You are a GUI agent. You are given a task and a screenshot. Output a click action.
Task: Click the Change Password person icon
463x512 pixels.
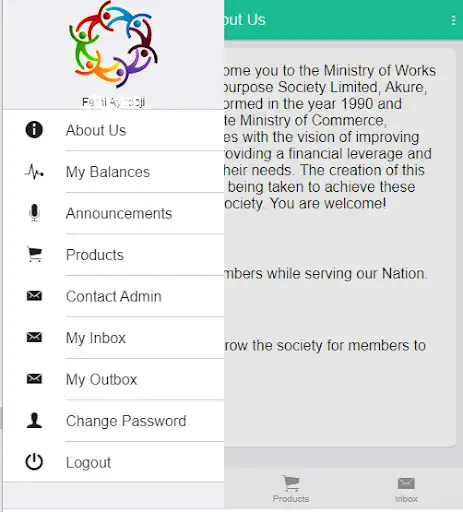point(34,420)
